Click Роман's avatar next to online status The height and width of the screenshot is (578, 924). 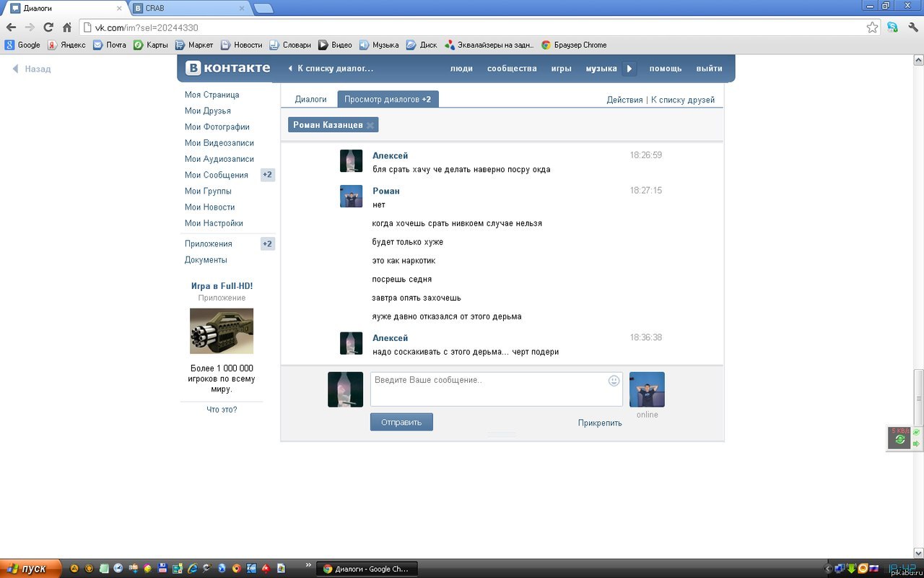pos(647,389)
